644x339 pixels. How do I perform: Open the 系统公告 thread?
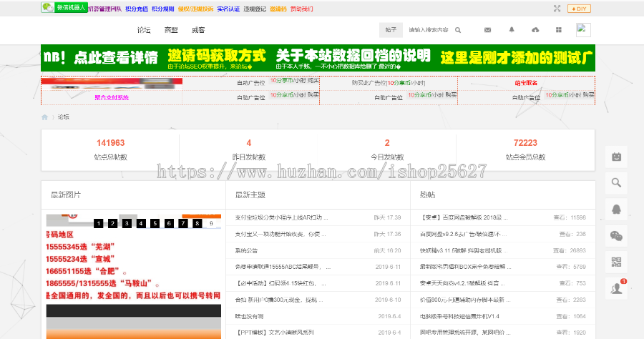click(x=248, y=250)
